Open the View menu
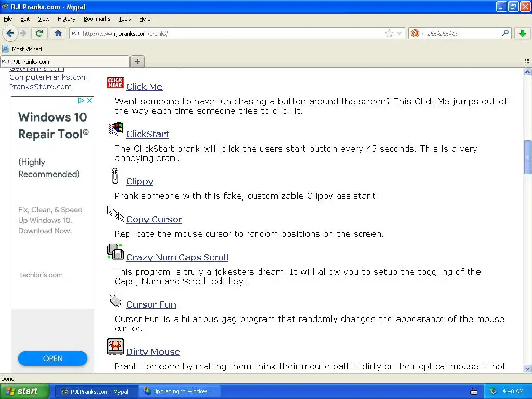The height and width of the screenshot is (399, 532). [44, 19]
